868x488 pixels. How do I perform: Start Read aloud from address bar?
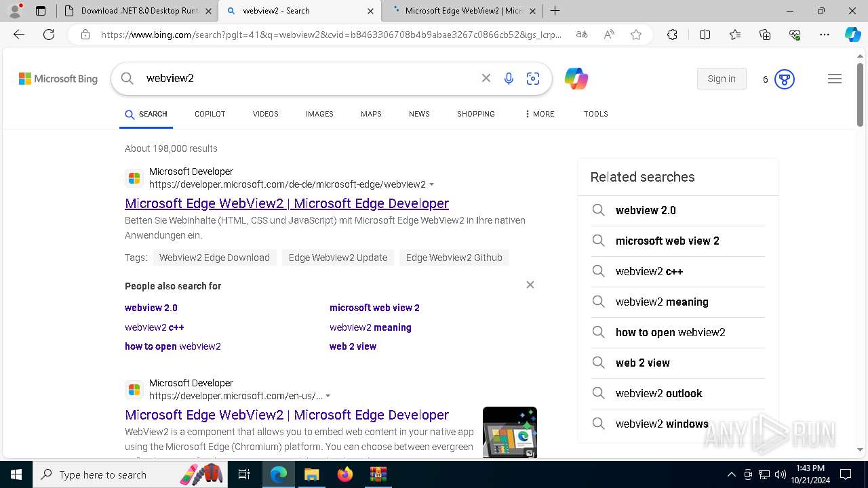[609, 35]
